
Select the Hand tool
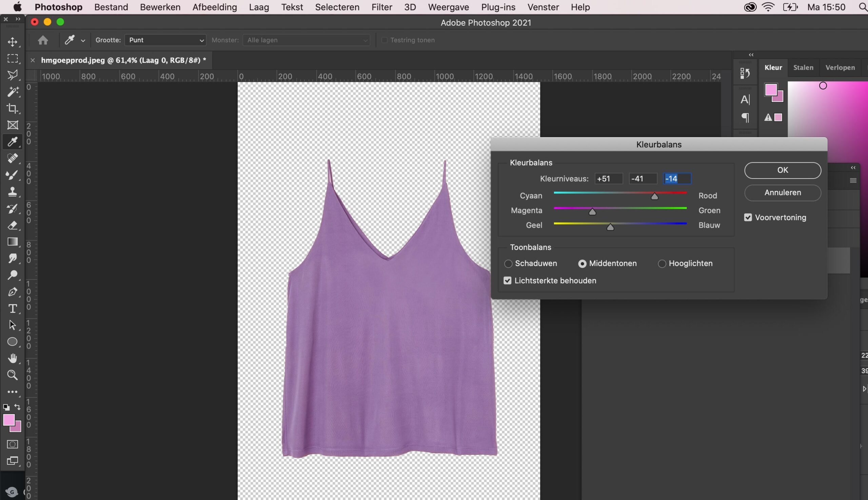coord(13,358)
